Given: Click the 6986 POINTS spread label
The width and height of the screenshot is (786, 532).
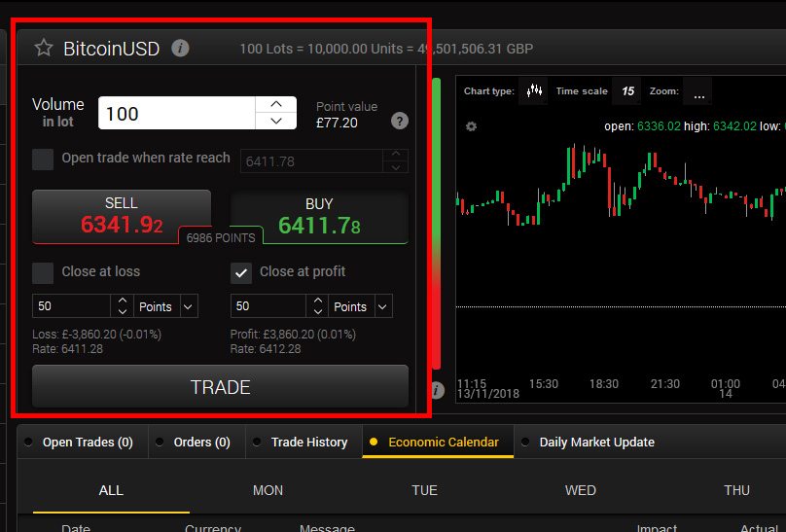Looking at the screenshot, I should click(x=221, y=237).
